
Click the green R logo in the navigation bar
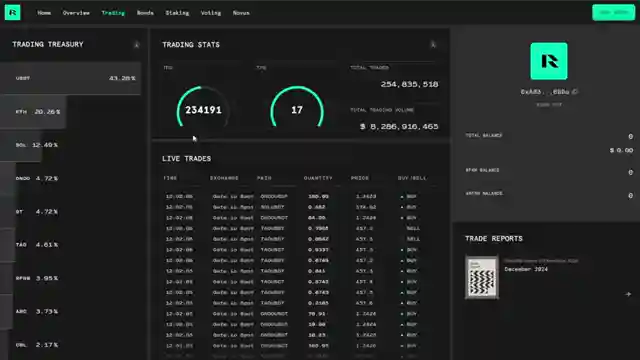pos(13,13)
